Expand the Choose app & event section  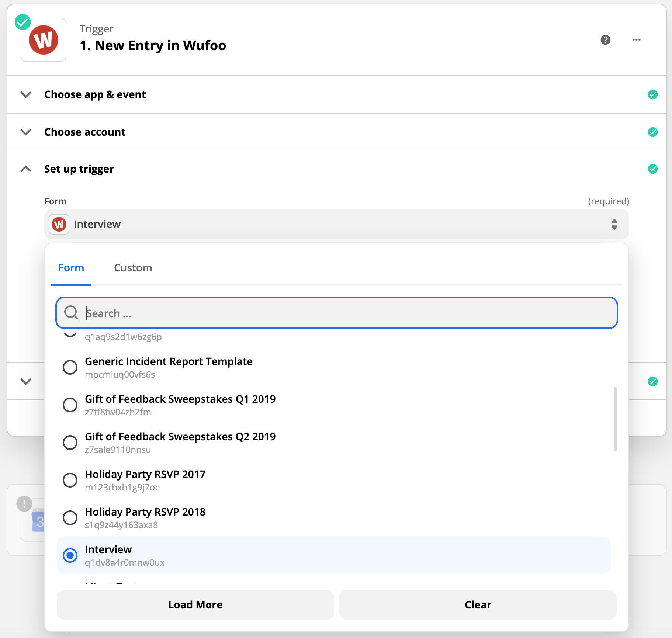(26, 94)
